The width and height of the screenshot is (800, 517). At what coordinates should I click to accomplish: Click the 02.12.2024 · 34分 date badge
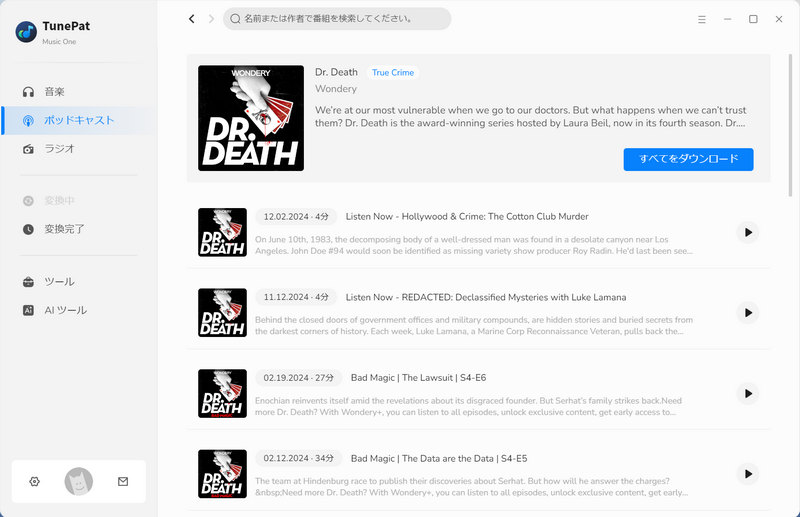(x=298, y=458)
